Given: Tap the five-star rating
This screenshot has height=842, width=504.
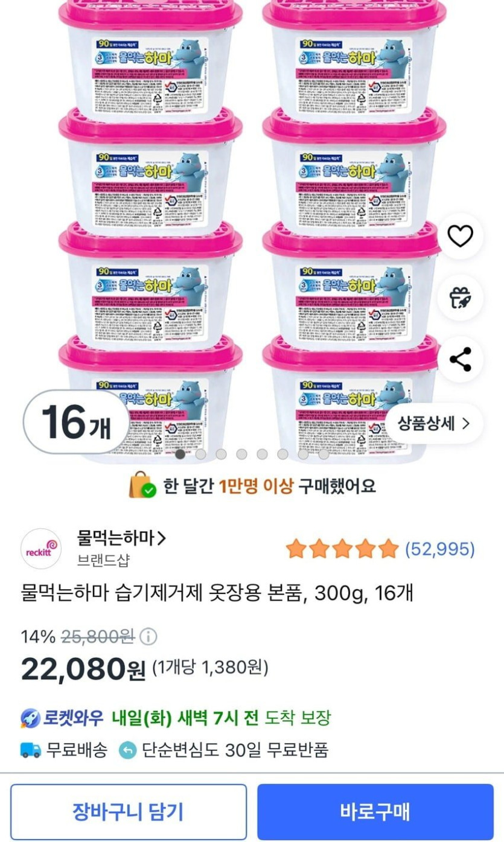Looking at the screenshot, I should [x=342, y=549].
